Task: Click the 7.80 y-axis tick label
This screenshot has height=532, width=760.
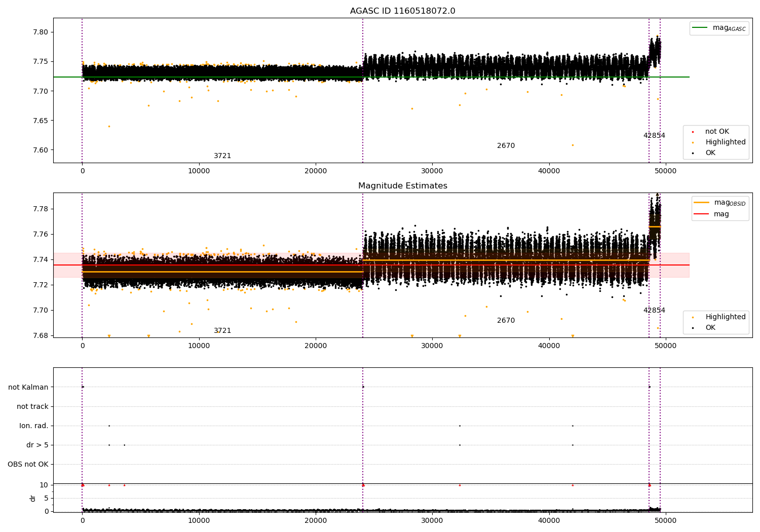Action: [40, 32]
